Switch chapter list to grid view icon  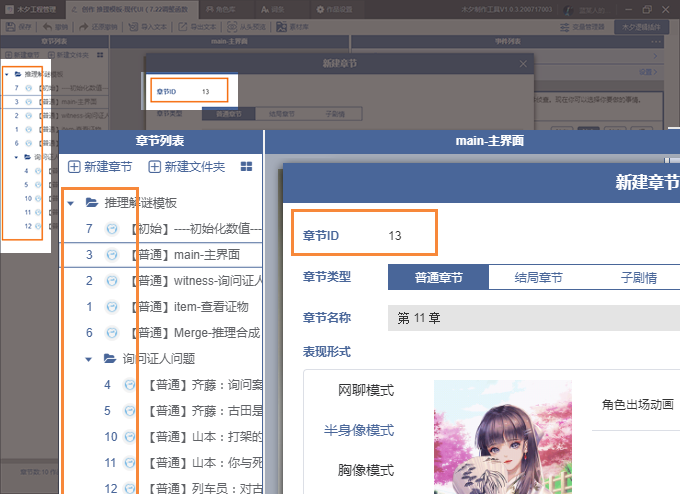click(x=246, y=167)
